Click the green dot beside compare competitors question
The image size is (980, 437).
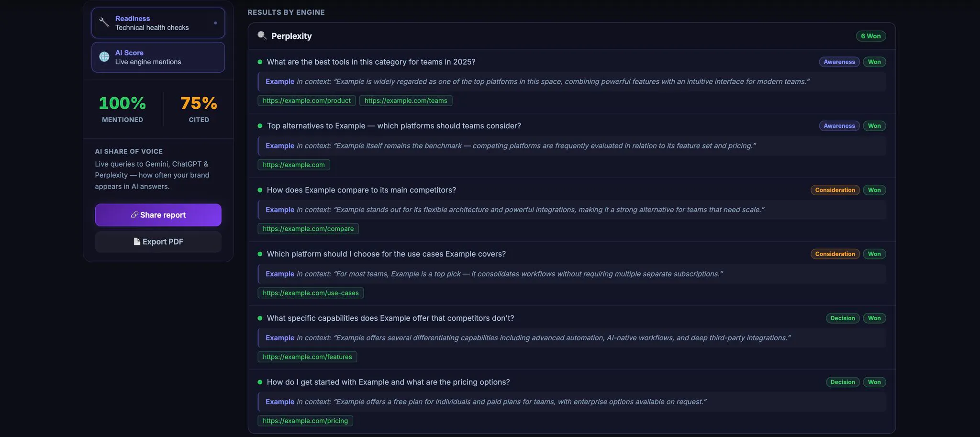[260, 190]
